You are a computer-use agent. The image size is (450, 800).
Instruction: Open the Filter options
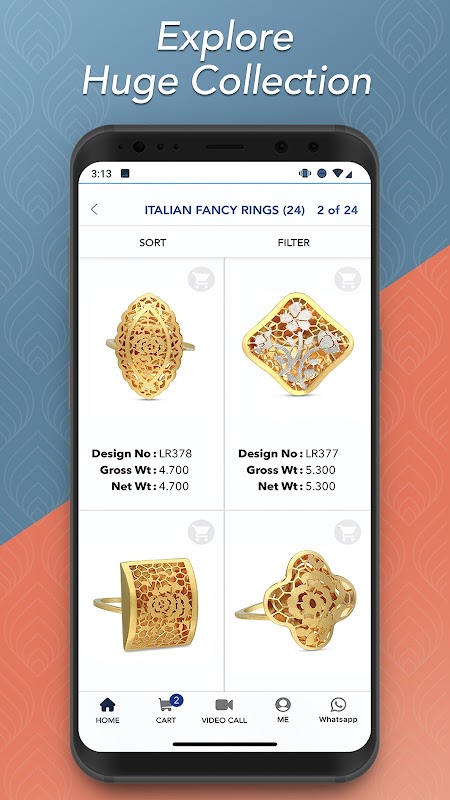click(293, 242)
